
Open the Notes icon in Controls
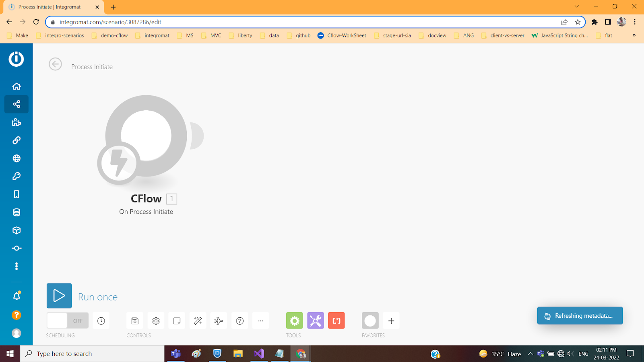click(177, 321)
